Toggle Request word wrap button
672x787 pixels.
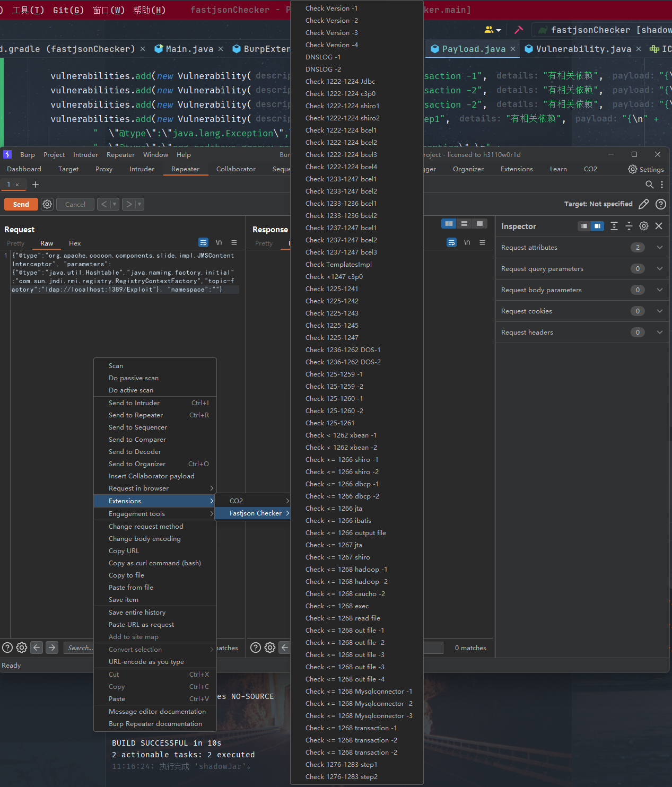[x=203, y=242]
